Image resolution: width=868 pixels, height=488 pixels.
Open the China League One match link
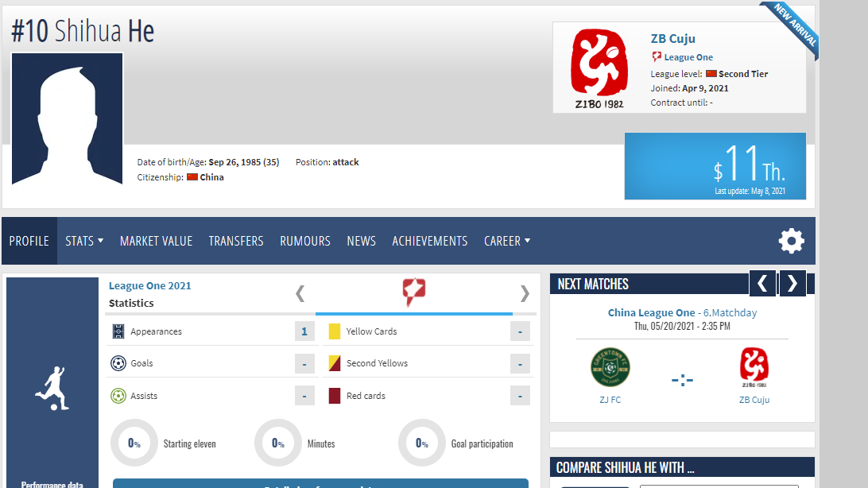coord(651,312)
